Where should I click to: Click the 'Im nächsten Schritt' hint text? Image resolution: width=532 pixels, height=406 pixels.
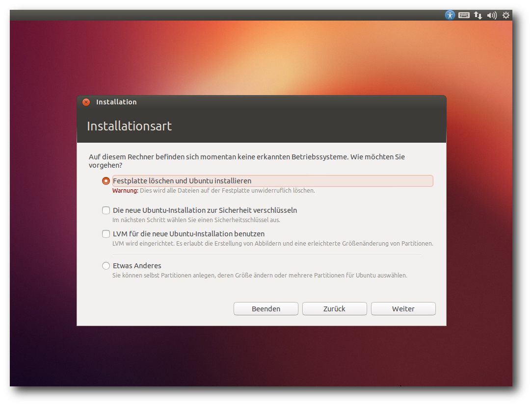click(196, 220)
